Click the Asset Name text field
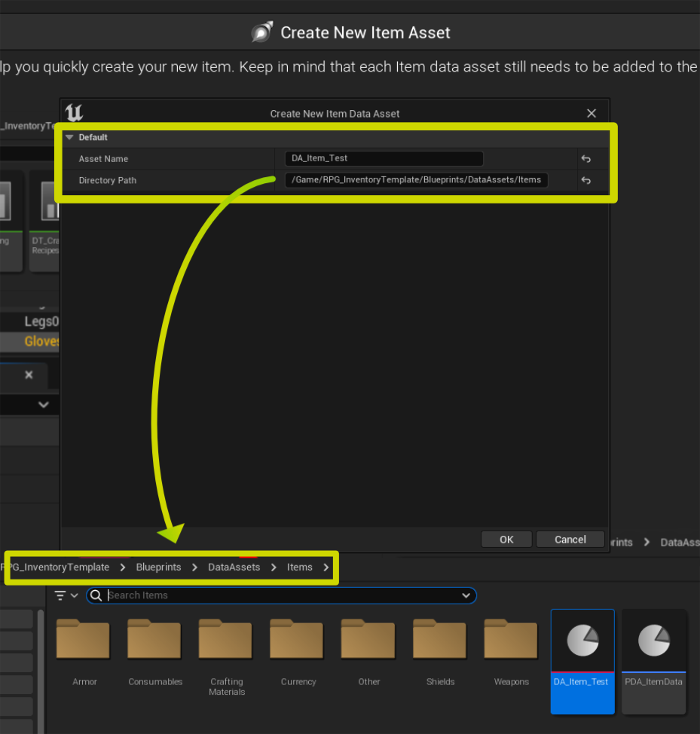Screen dimensions: 700x734 coord(384,159)
